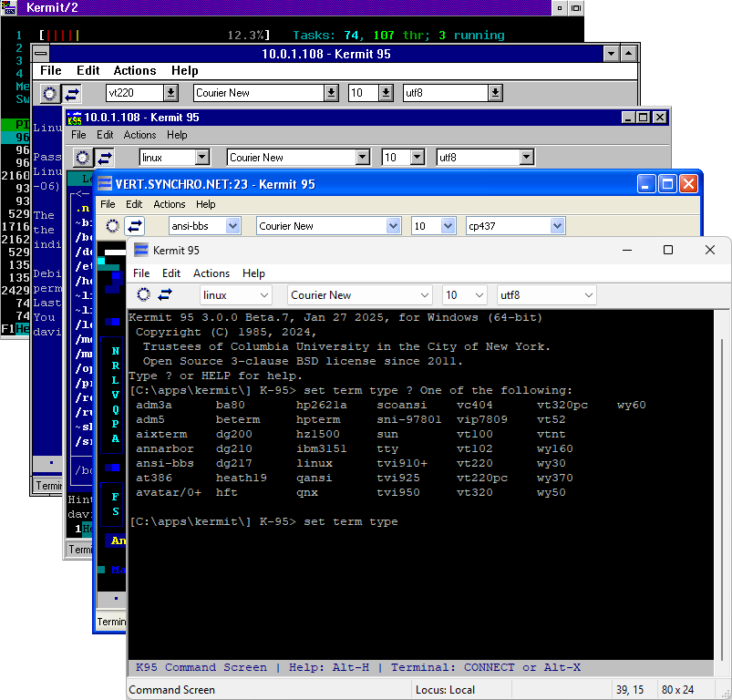Click '80 x 24' size in status bar
The height and width of the screenshot is (700, 732).
[x=677, y=690]
